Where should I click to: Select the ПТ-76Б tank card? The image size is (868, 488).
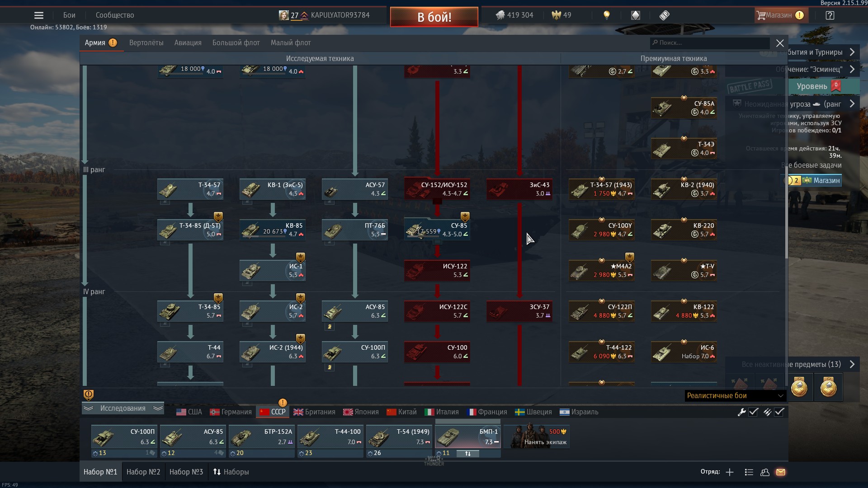tap(355, 230)
